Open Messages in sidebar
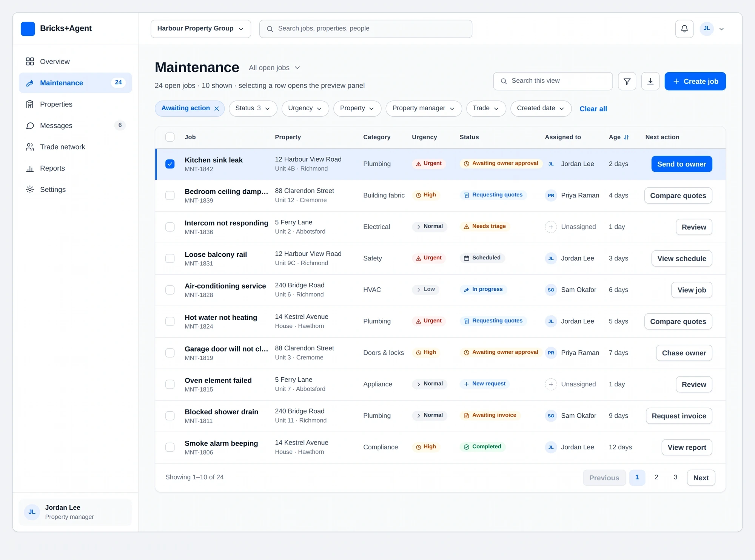Image resolution: width=755 pixels, height=560 pixels. (x=75, y=126)
